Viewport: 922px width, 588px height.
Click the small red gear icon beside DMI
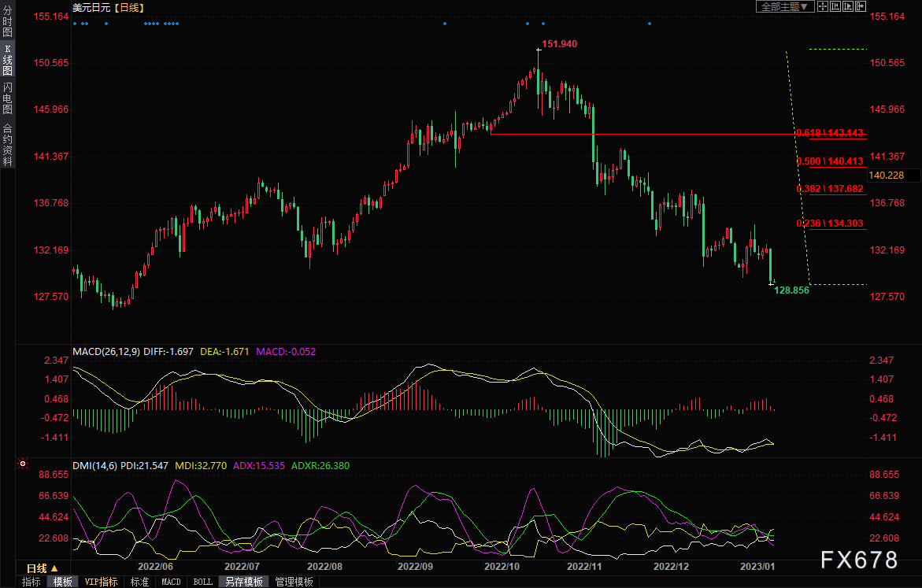click(23, 465)
